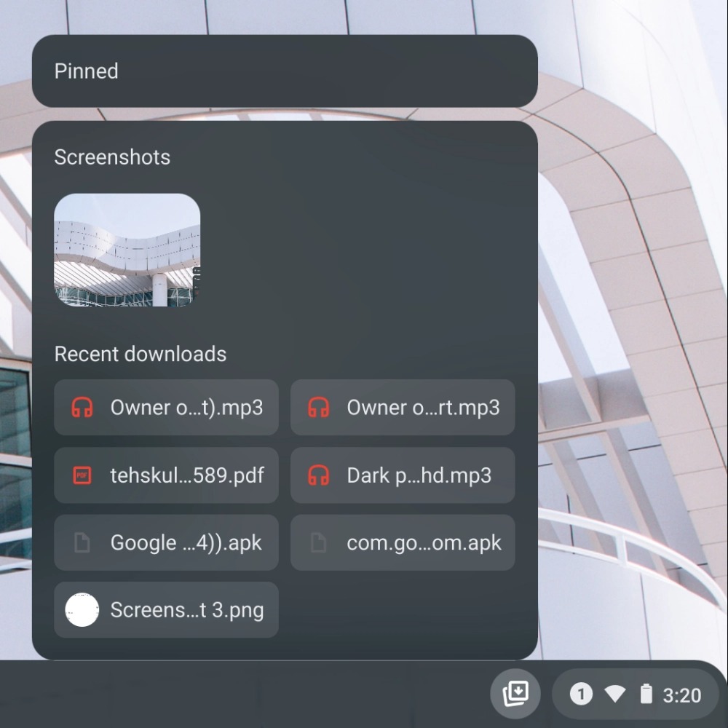Click the Wi-Fi icon in status tray
The image size is (728, 728).
click(614, 695)
